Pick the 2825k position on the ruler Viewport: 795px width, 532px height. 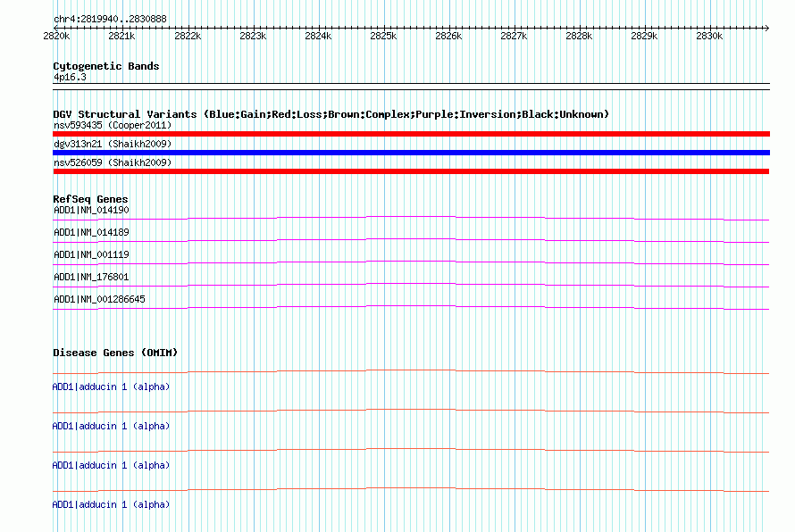(383, 36)
